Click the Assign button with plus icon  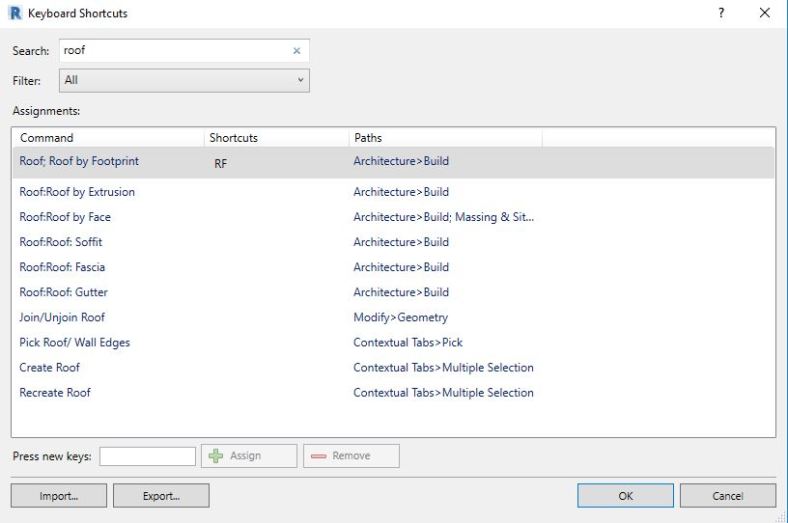tap(249, 456)
